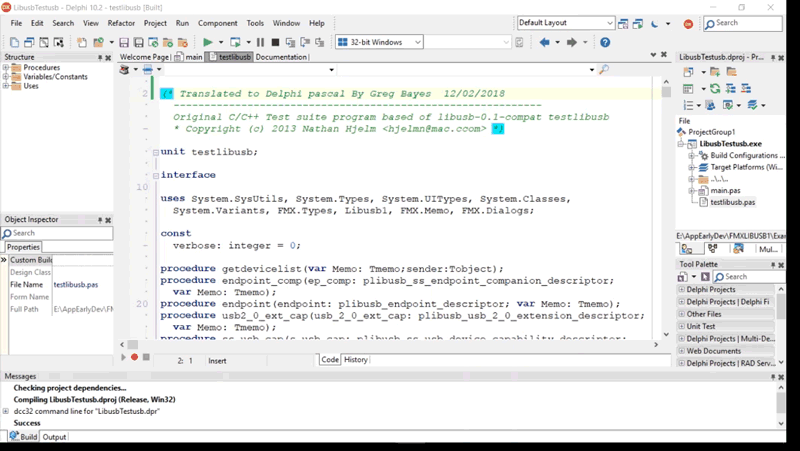The width and height of the screenshot is (800, 451).
Task: Click the Object Inspector search field
Action: click(57, 233)
